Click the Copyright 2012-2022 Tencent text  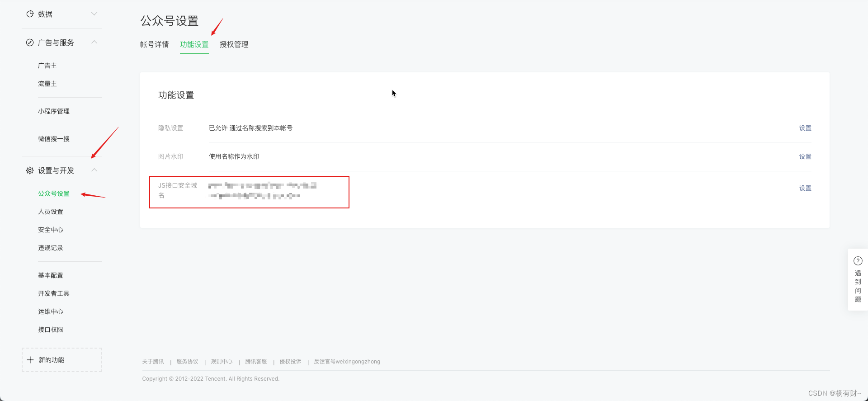(x=211, y=379)
